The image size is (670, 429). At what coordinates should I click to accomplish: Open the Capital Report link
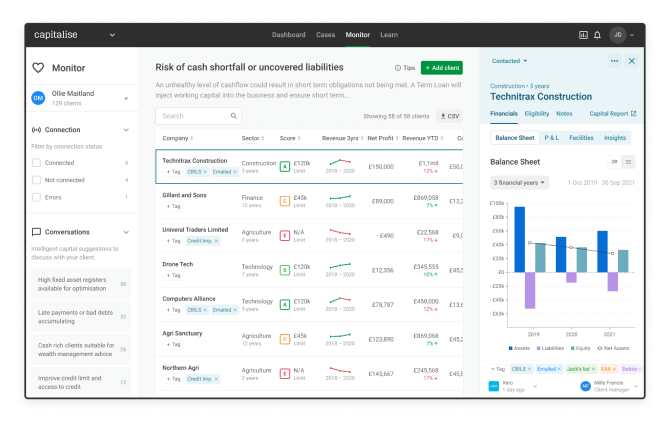click(613, 114)
